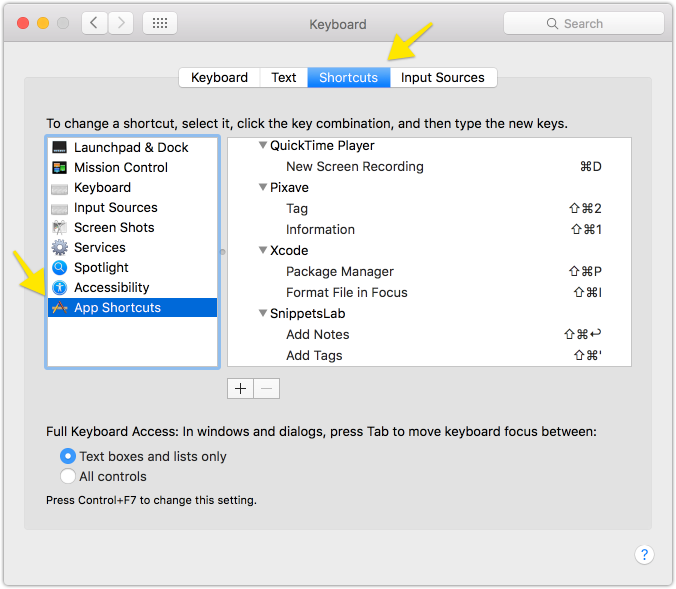Remove shortcut with the minus button
This screenshot has height=589, width=676.
click(267, 388)
